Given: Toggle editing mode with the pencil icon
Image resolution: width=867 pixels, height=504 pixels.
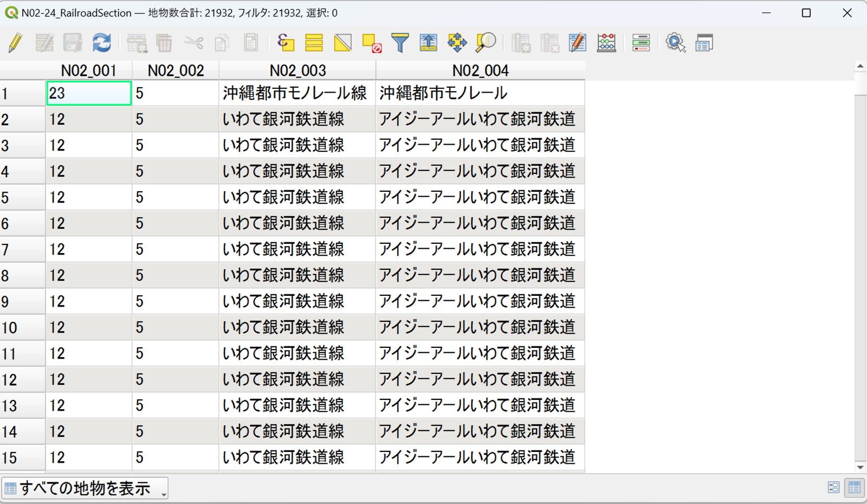Looking at the screenshot, I should point(15,42).
